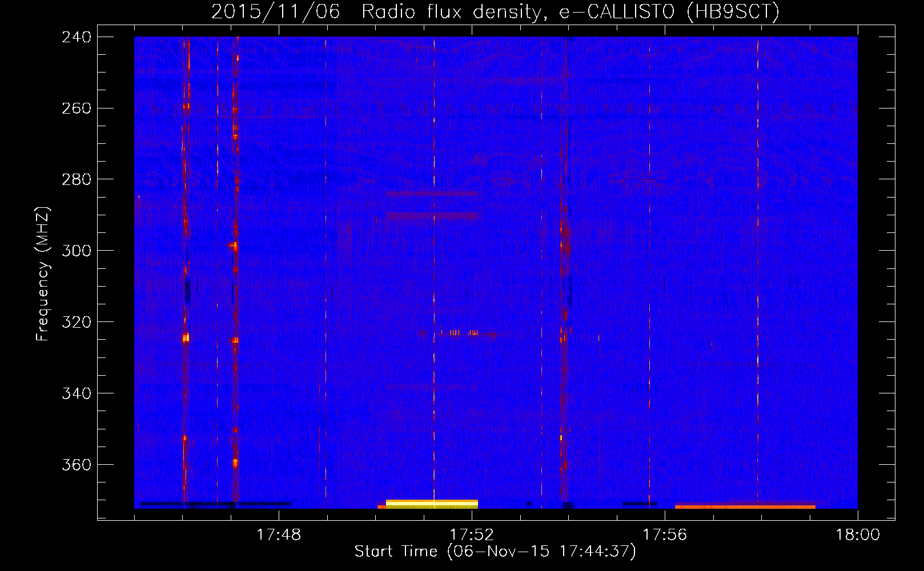Click the 'Start Time (06-Nov-15 17:44:37)' label
This screenshot has width=924, height=571.
pyautogui.click(x=495, y=552)
